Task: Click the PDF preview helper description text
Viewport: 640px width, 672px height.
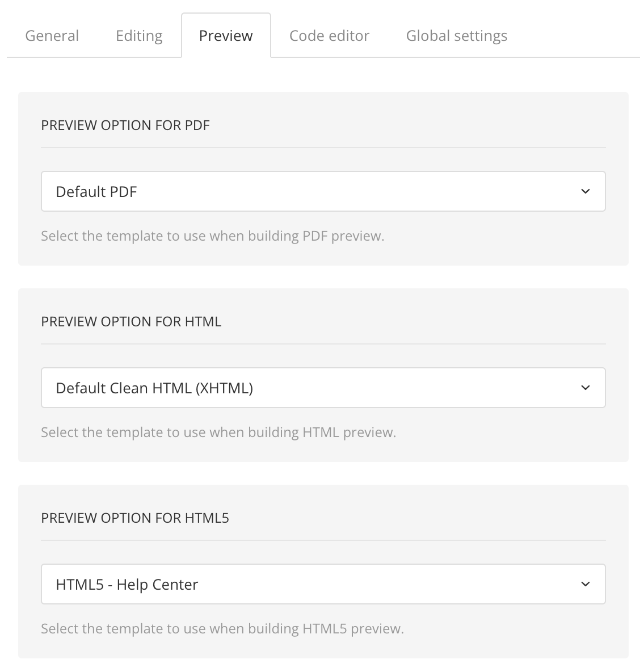Action: [212, 236]
